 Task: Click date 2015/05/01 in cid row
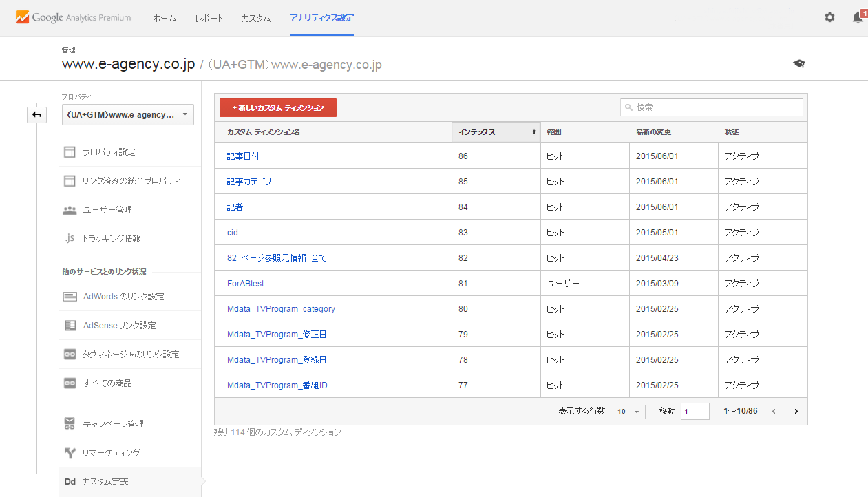point(657,233)
